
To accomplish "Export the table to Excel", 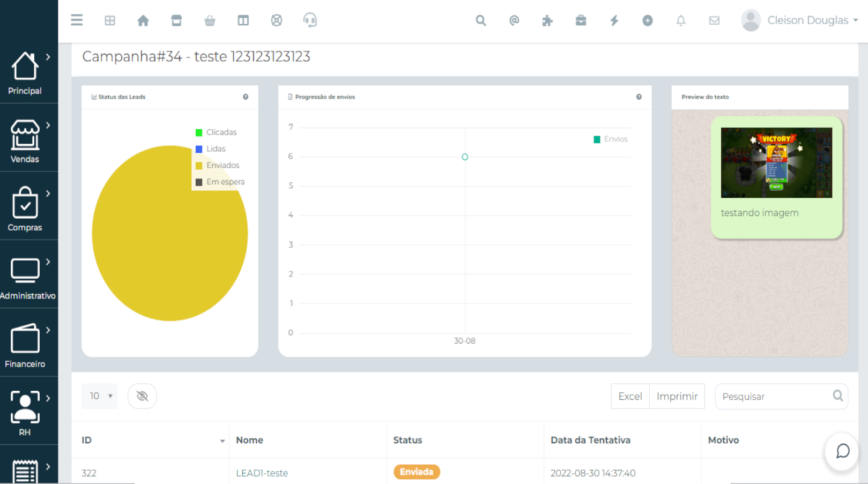I will 630,397.
